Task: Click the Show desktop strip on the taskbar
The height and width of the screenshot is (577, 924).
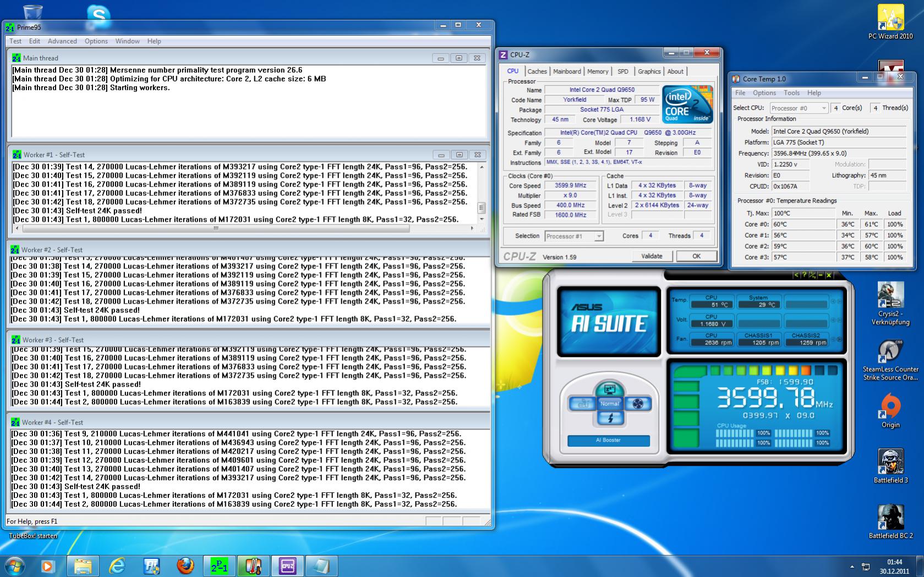Action: pyautogui.click(x=920, y=566)
